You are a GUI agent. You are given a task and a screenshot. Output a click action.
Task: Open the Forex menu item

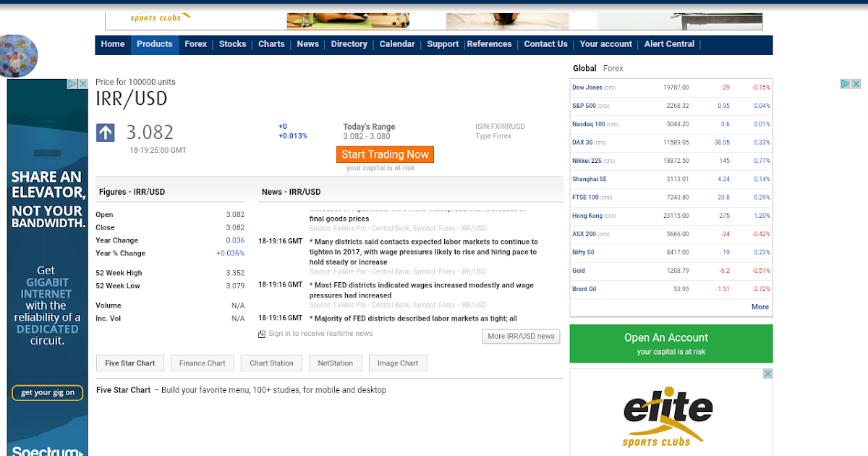[x=196, y=44]
